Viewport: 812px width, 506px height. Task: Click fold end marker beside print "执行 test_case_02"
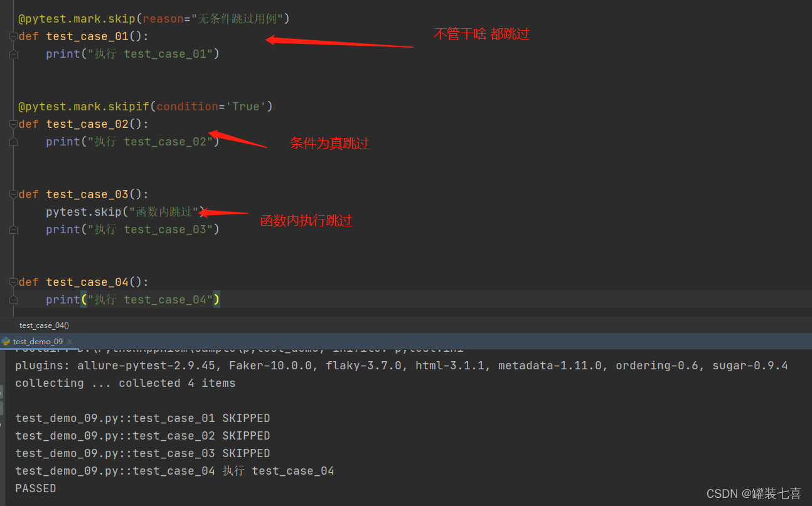click(13, 142)
